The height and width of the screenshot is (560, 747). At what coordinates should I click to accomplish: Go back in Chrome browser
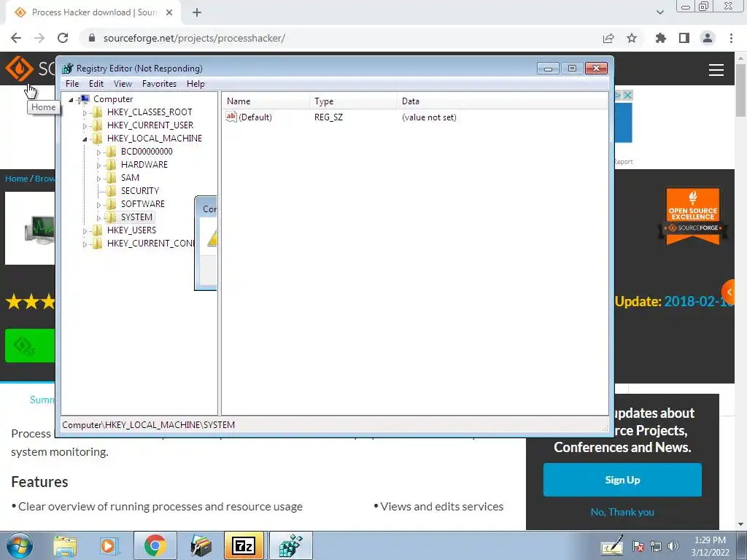tap(16, 38)
